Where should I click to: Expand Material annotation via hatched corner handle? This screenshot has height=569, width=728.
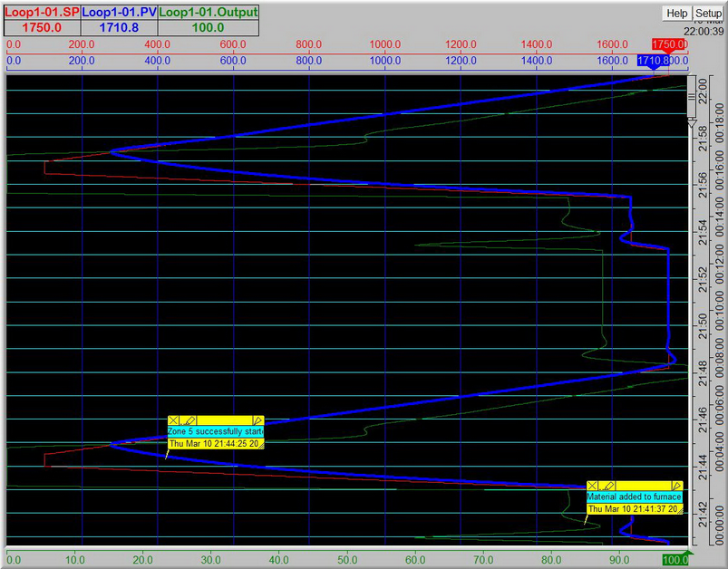coord(681,511)
